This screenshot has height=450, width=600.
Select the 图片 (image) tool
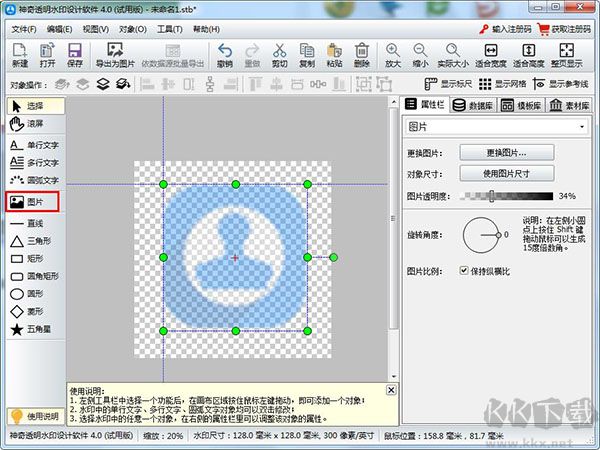(33, 202)
